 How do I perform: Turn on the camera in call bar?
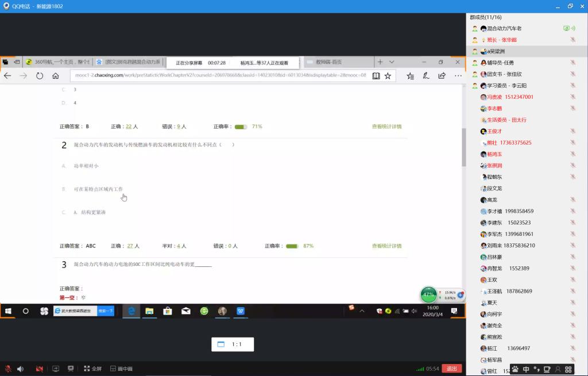tap(39, 369)
